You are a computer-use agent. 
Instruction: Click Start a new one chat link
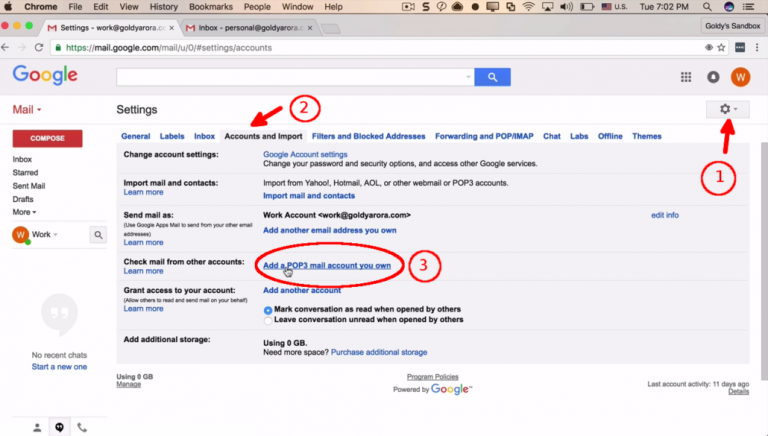click(59, 367)
